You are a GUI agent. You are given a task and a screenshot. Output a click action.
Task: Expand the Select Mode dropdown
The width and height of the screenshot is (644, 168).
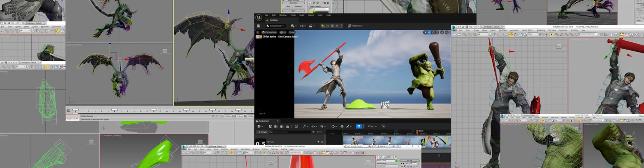point(276,26)
